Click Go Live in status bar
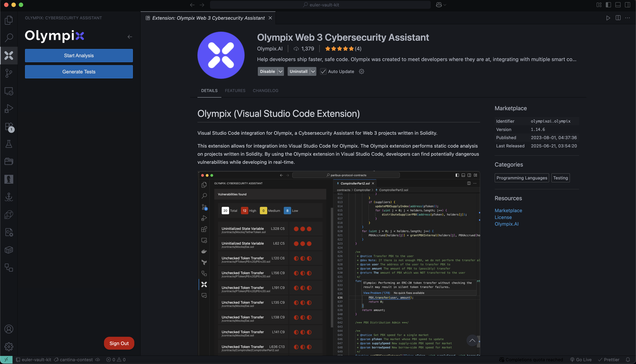Viewport: 636px width, 364px height. [x=581, y=360]
